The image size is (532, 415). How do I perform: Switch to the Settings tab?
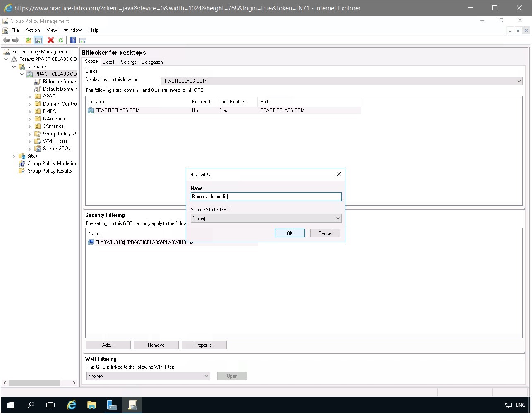coord(128,62)
